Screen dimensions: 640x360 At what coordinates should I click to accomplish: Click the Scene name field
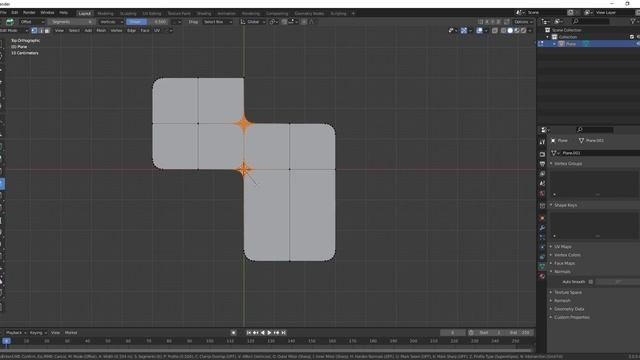[x=546, y=13]
